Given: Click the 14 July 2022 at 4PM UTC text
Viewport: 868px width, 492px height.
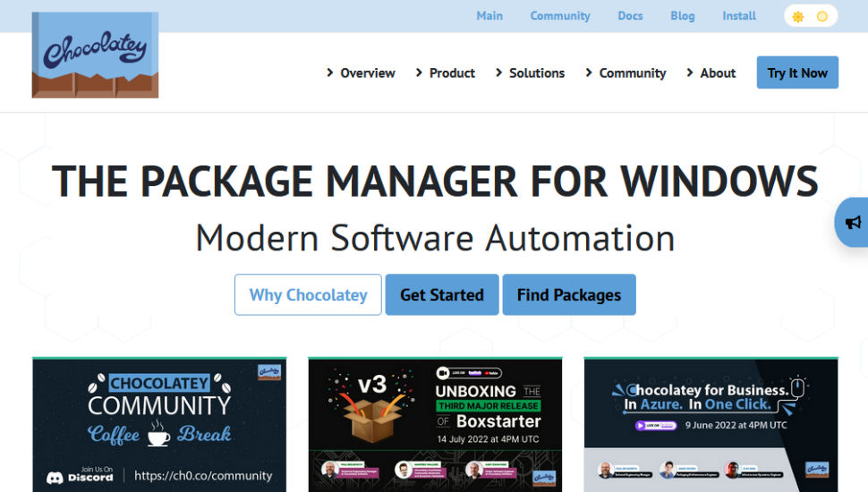Looking at the screenshot, I should click(488, 439).
